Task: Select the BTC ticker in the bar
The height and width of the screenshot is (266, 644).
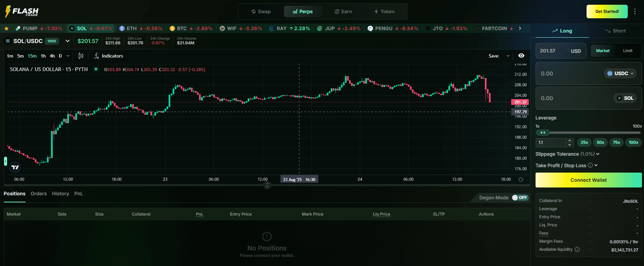Action: coord(191,28)
